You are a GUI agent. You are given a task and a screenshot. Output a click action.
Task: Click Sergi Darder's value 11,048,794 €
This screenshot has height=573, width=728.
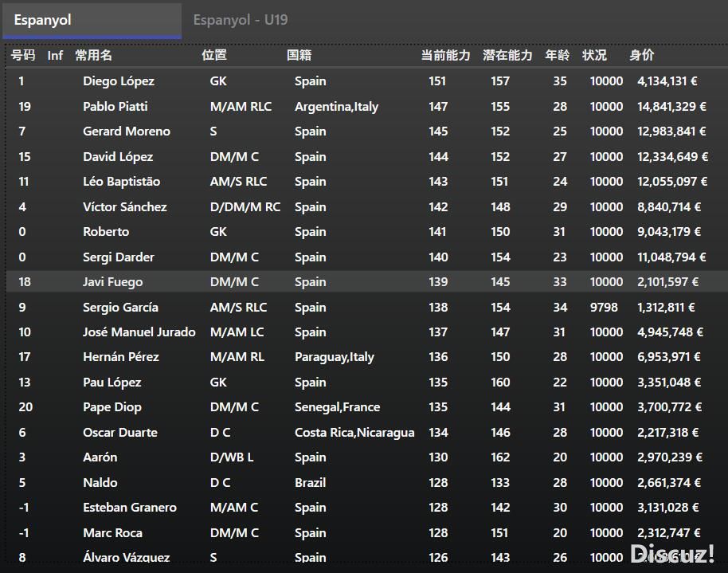671,257
